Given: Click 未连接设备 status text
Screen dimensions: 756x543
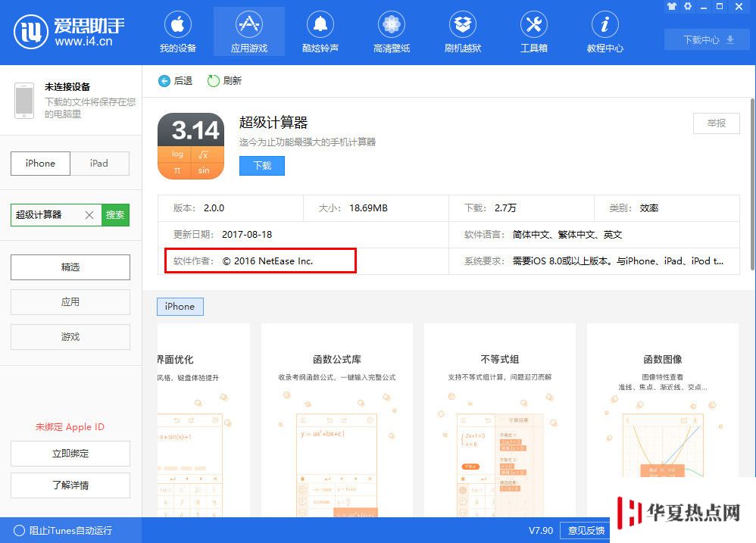Looking at the screenshot, I should tap(67, 87).
